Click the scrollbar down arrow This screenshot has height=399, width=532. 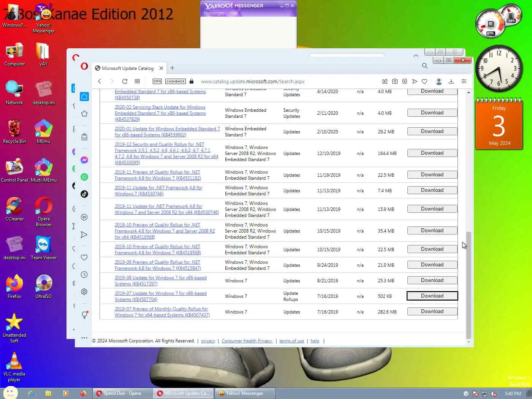click(469, 342)
